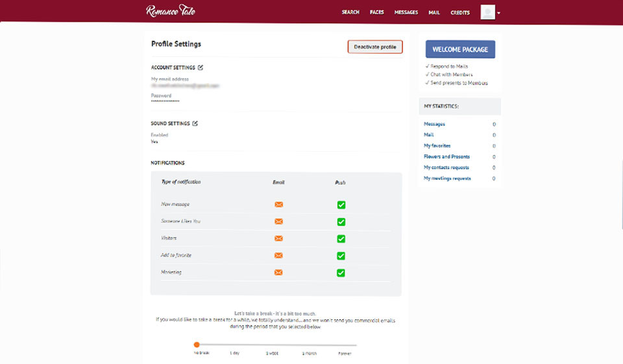Screen dimensions: 623x364
Task: Toggle email icon for Marketing notifications
Action: pyautogui.click(x=278, y=272)
